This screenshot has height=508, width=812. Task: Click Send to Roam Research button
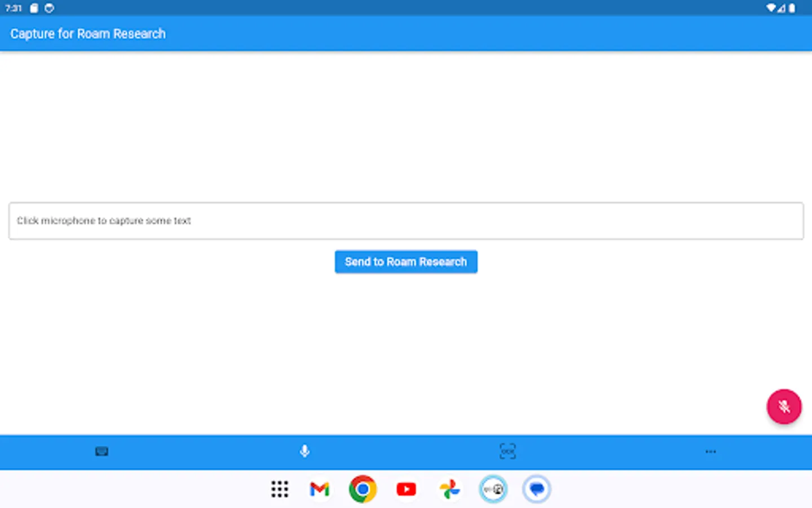[406, 262]
